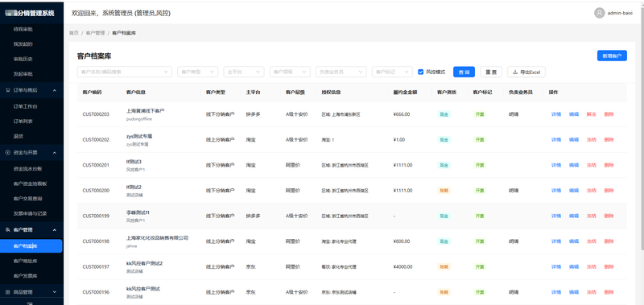This screenshot has width=644, height=305.
Task: Click the 履约金金额 column header
Action: point(405,93)
